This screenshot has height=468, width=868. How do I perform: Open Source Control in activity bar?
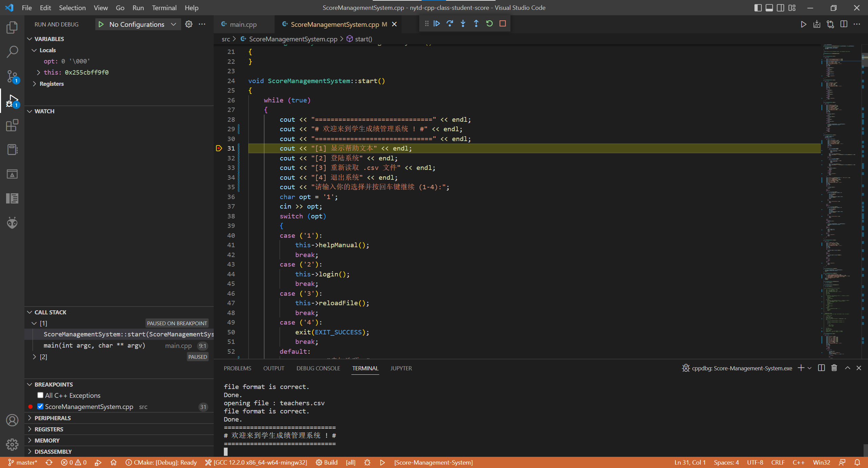(12, 76)
